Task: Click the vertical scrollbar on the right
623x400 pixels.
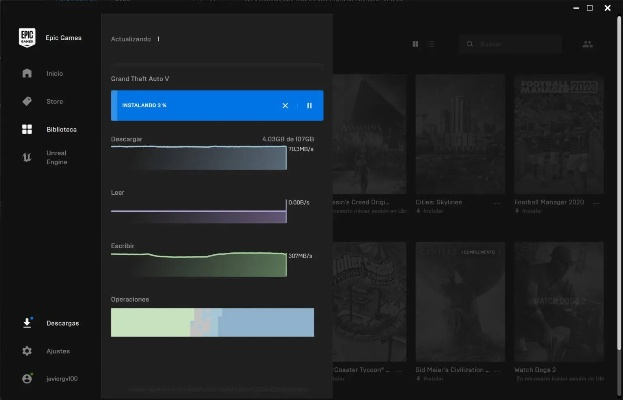Action: 619,183
